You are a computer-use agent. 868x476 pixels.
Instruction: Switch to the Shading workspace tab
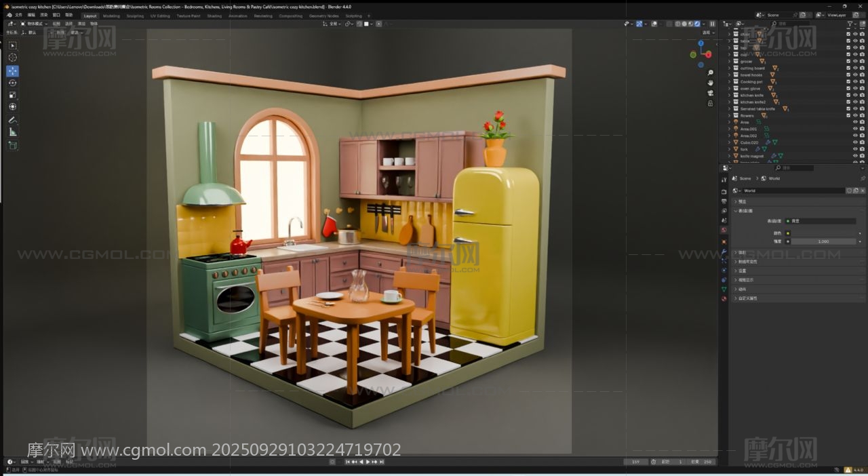[x=214, y=16]
